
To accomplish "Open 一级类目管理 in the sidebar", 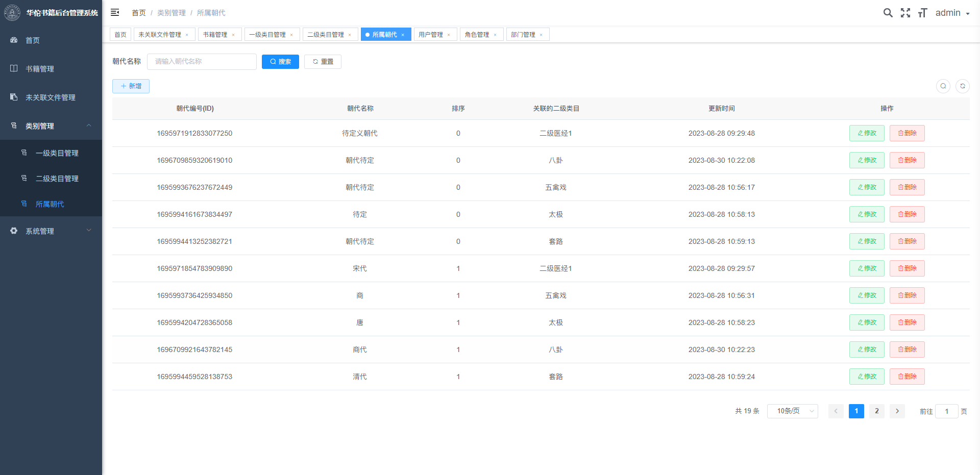I will 51,153.
